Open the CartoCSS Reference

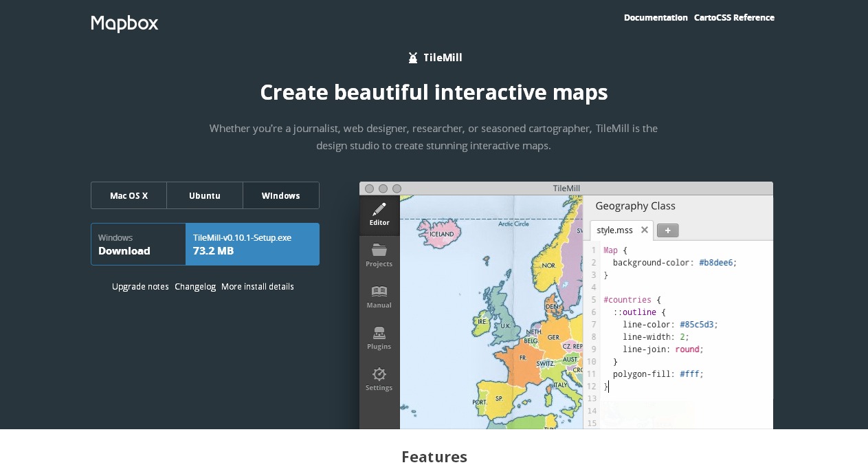pos(734,18)
